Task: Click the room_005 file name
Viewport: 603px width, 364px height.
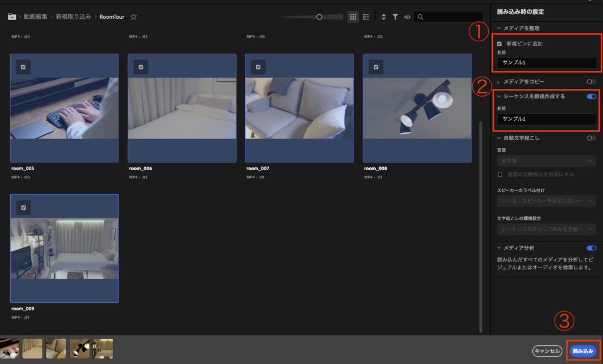Action: point(23,168)
